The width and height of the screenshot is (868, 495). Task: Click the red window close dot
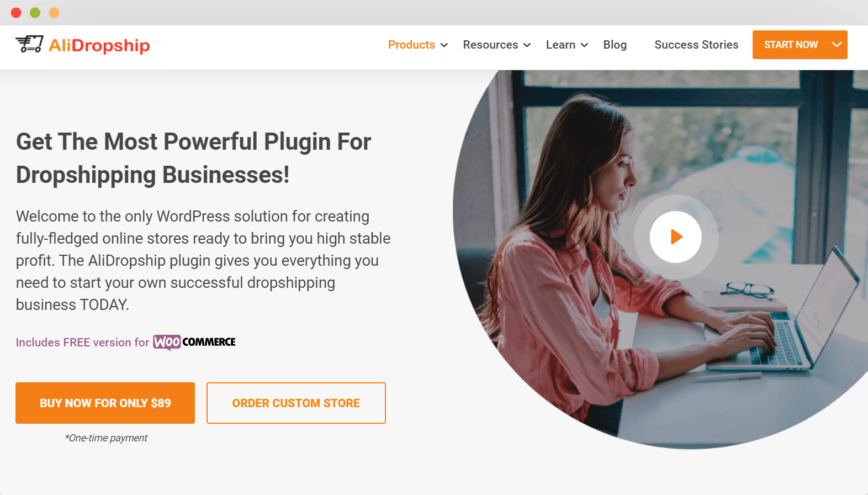tap(16, 13)
